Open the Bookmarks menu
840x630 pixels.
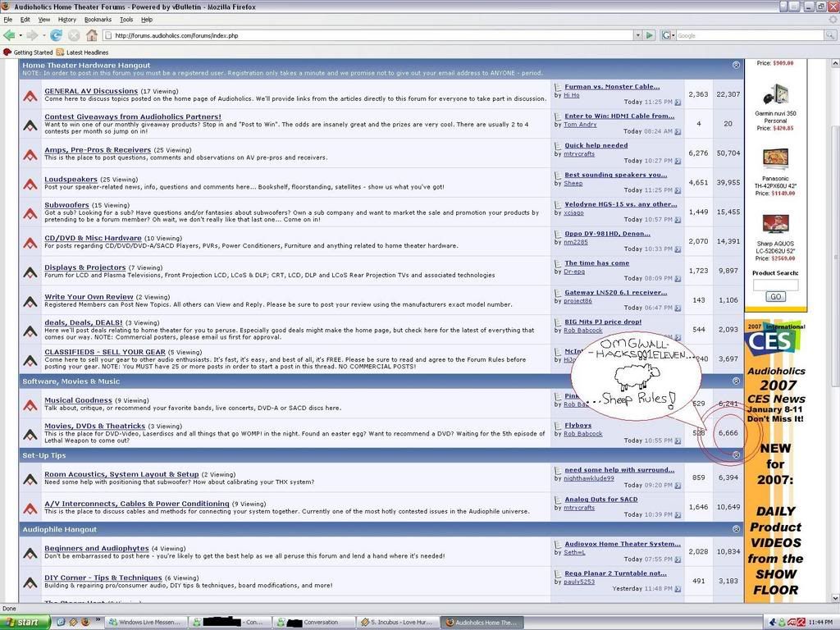[98, 20]
